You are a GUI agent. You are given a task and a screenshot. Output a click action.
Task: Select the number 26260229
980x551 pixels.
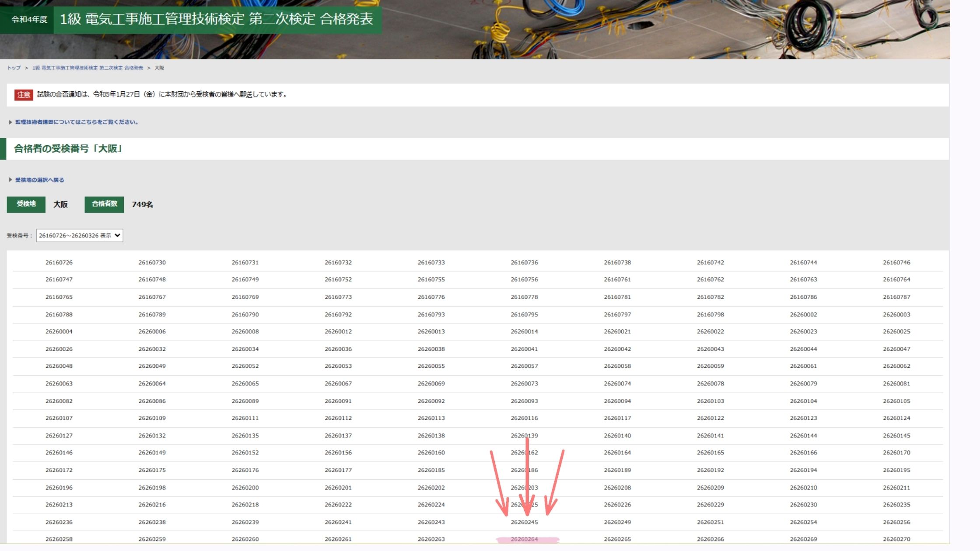pos(710,505)
